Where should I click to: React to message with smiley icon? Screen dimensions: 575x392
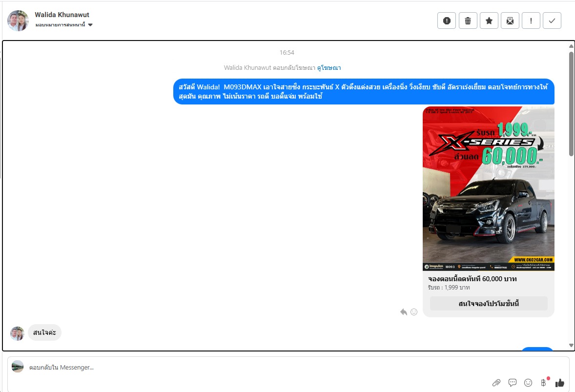click(x=414, y=311)
